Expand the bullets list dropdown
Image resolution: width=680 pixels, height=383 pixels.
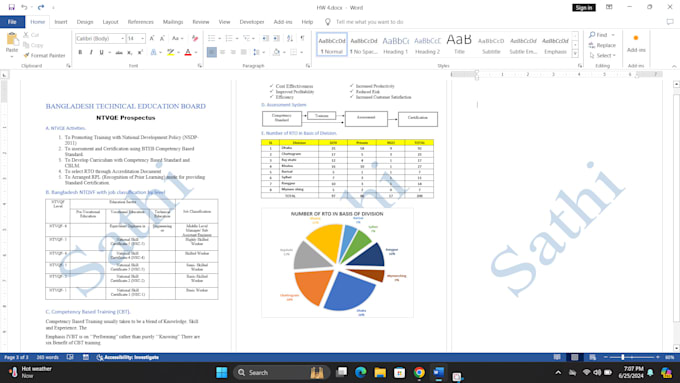click(219, 39)
